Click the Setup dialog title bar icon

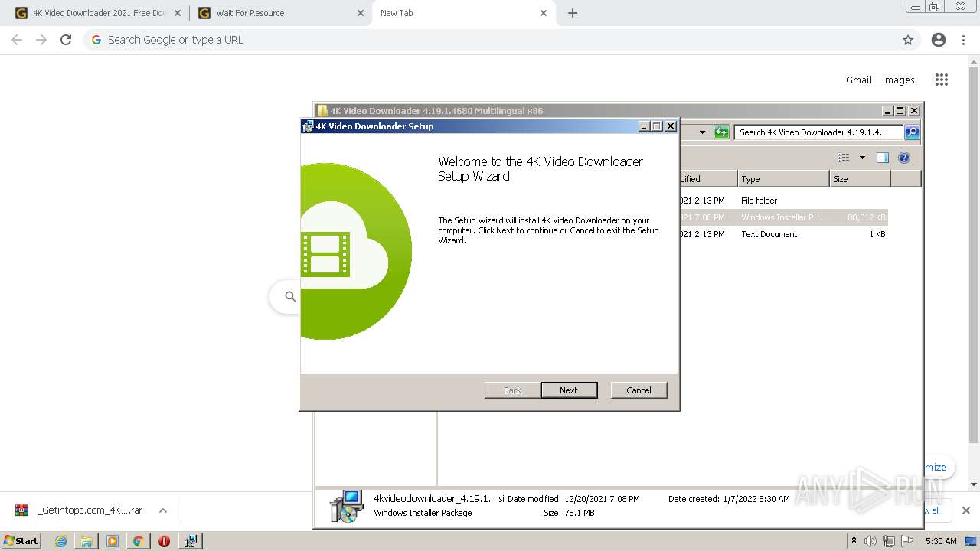coord(308,126)
